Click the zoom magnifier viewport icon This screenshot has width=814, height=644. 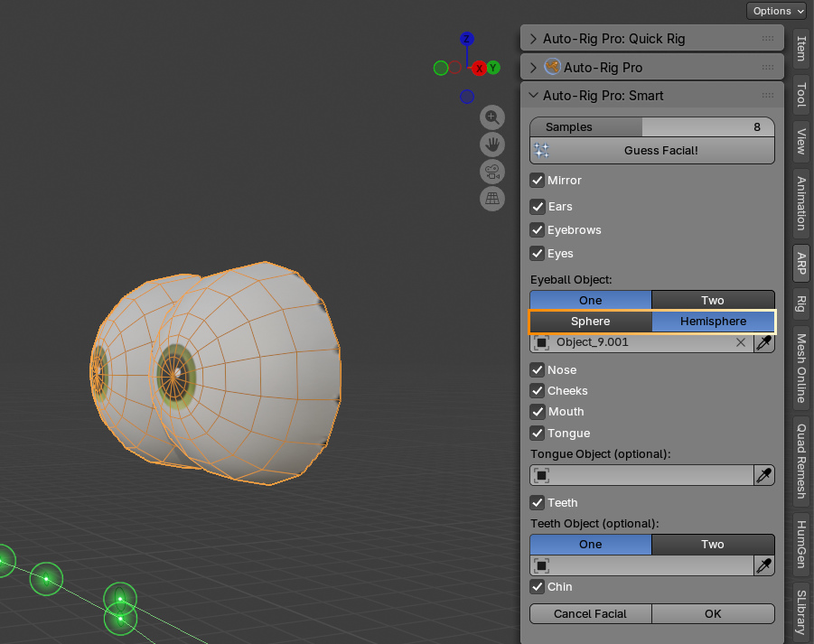(492, 117)
